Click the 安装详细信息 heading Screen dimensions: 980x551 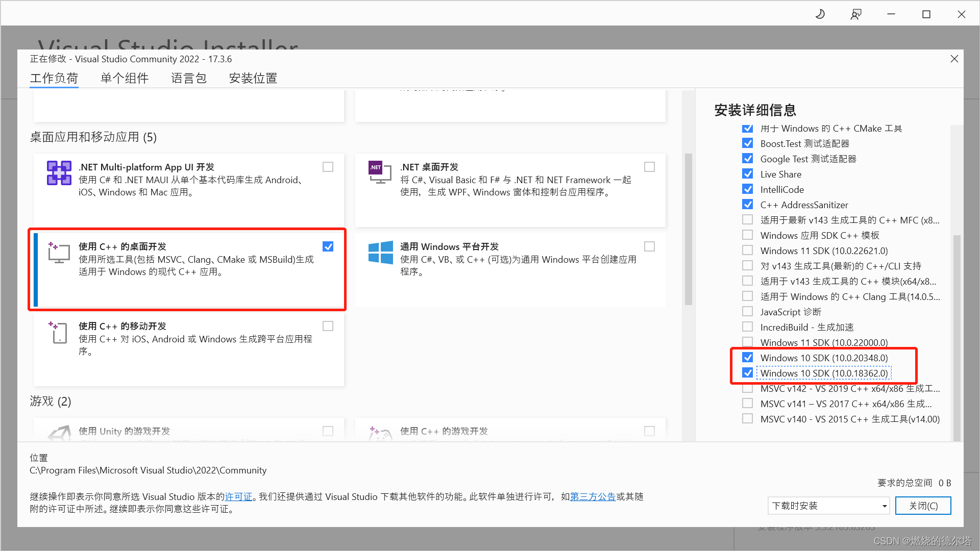point(755,110)
